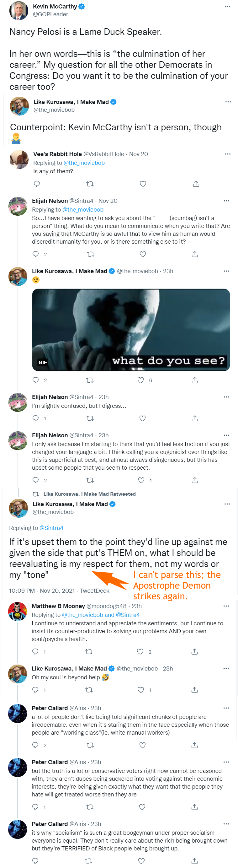238x868 pixels.
Task: Retweet Peter Callard's irredeemable people tweet
Action: click(x=90, y=745)
